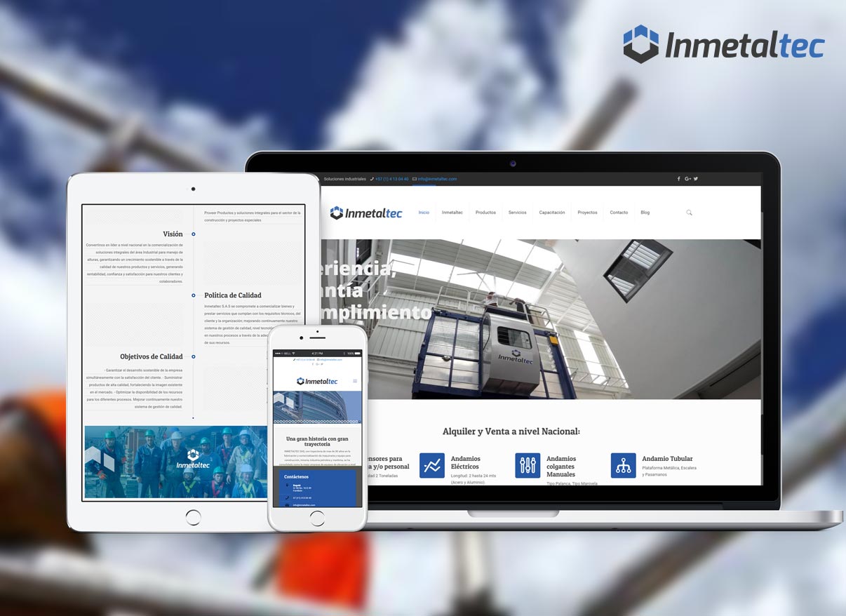846x616 pixels.
Task: Click the info@inmetaltec.com email link on laptop
Action: (437, 179)
